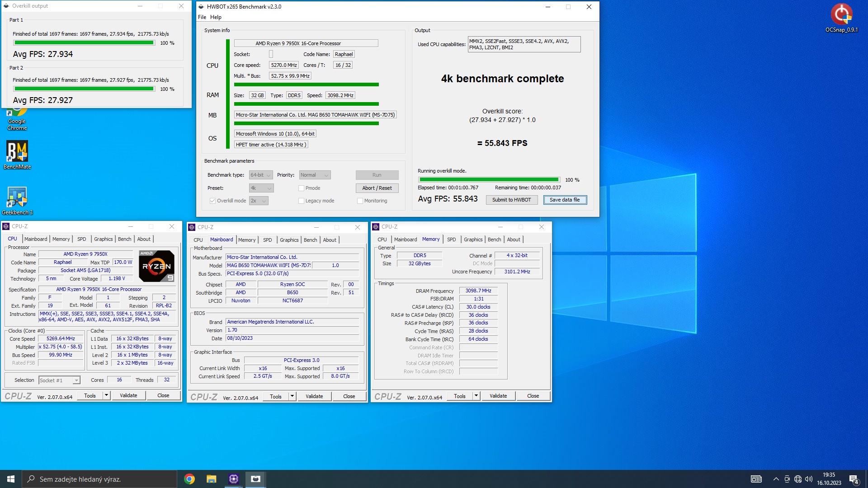Click the Part 1 progress bar

(84, 42)
